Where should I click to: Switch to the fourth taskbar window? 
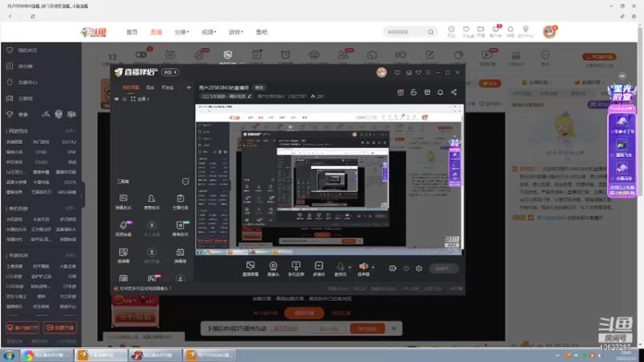point(210,355)
